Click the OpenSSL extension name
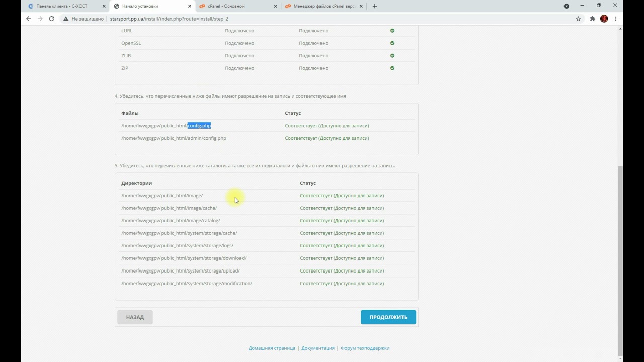 coord(131,43)
